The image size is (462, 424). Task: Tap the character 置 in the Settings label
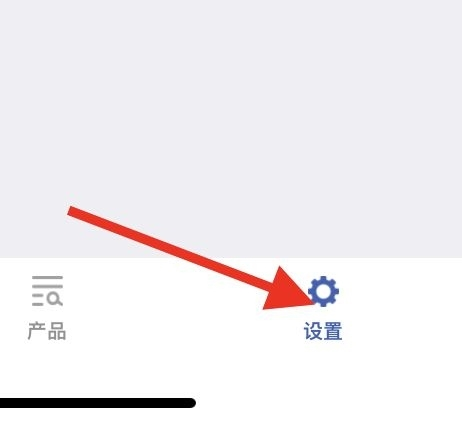(333, 331)
